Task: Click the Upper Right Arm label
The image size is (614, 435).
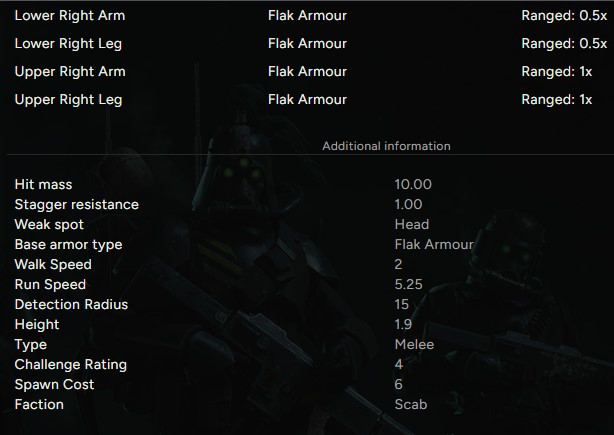Action: point(70,72)
